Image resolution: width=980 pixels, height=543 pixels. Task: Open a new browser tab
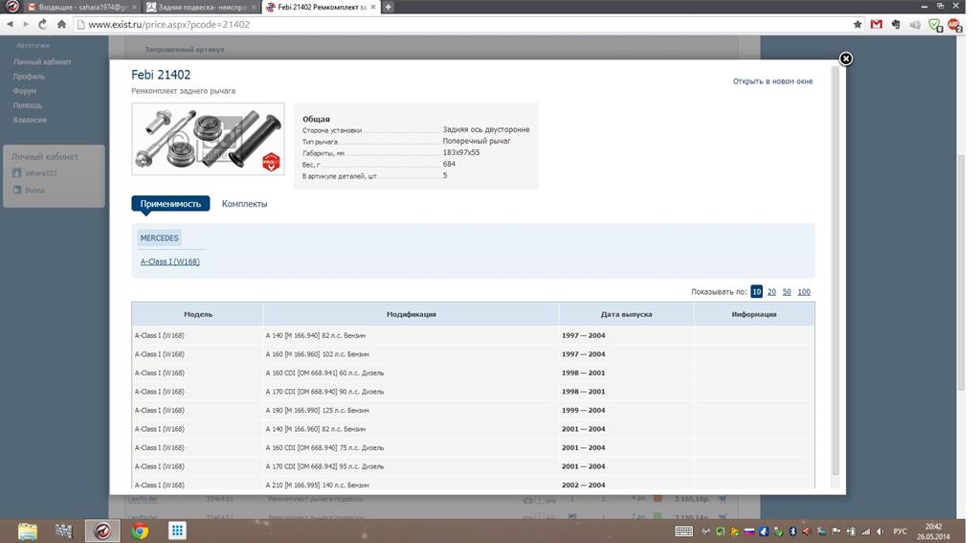(x=389, y=7)
